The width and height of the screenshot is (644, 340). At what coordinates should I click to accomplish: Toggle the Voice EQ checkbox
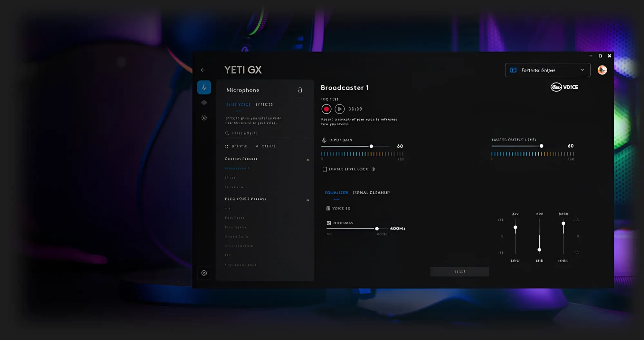(x=328, y=209)
